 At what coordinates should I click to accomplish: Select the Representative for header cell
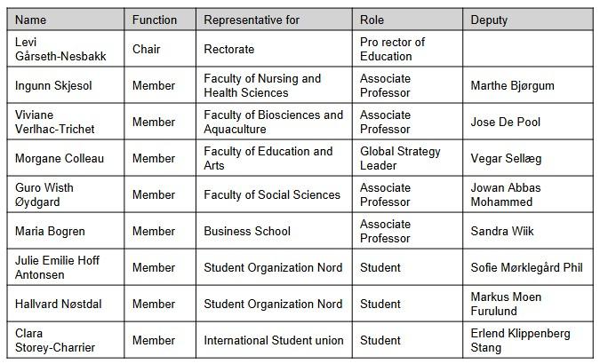click(252, 20)
